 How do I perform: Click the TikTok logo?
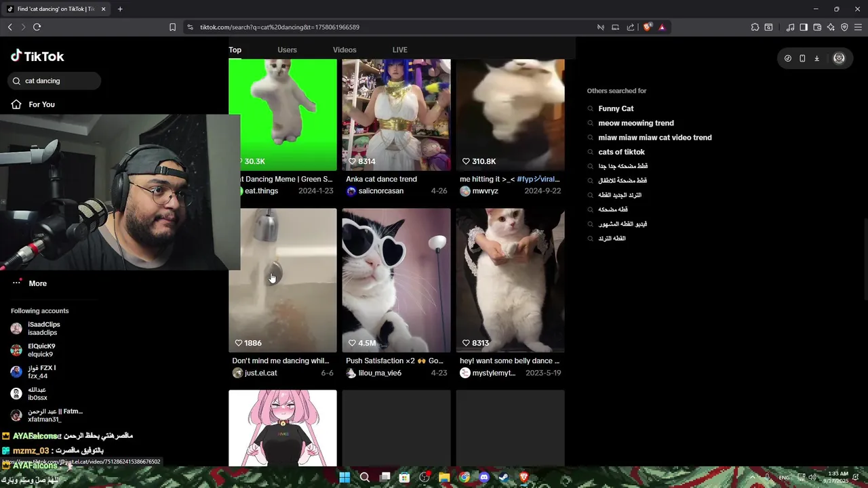(37, 56)
